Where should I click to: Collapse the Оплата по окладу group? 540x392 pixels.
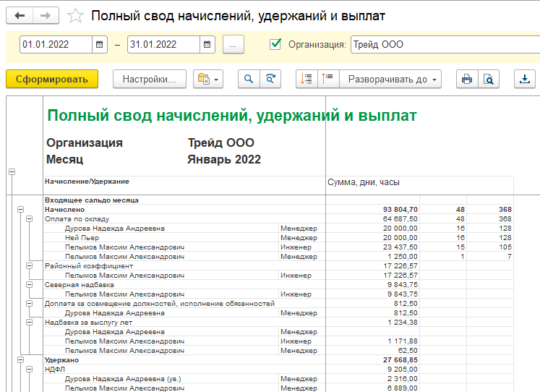tap(30, 218)
